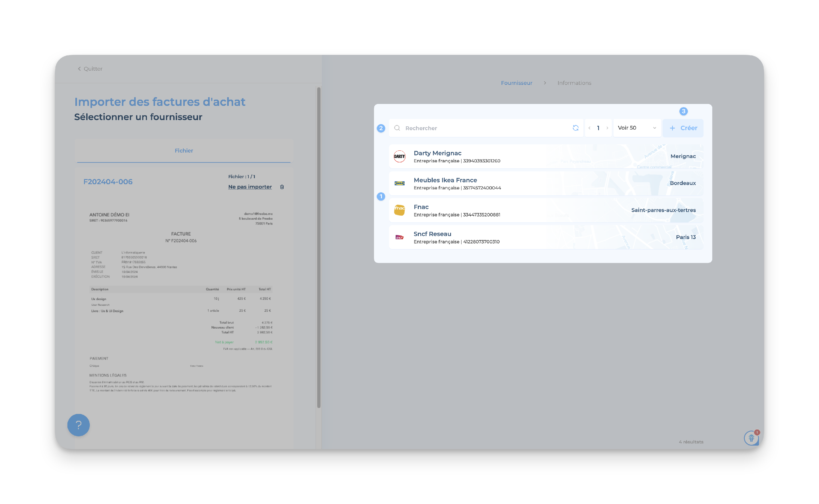819x504 pixels.
Task: Click the magnifier search icon
Action: (x=397, y=128)
